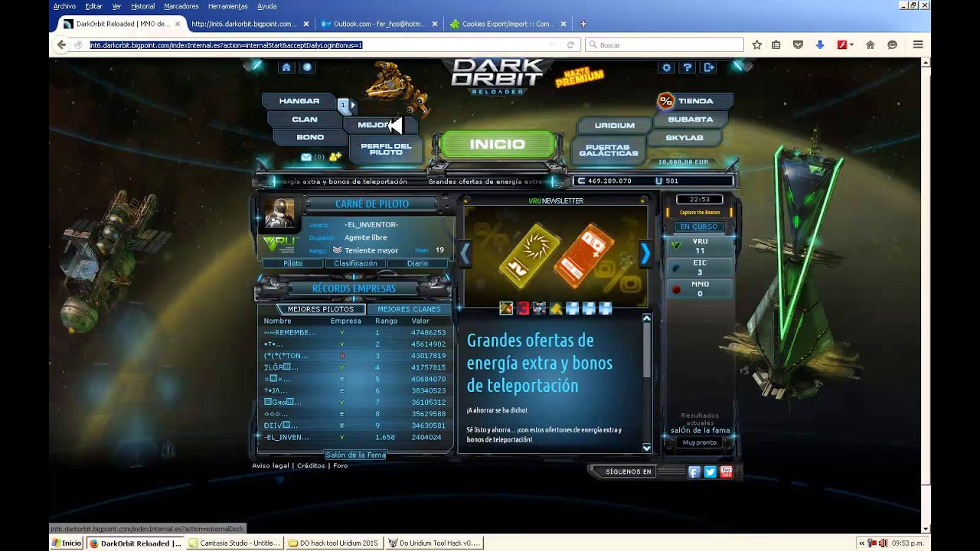Click the Hazte Premium banner
The image size is (980, 551).
[580, 78]
